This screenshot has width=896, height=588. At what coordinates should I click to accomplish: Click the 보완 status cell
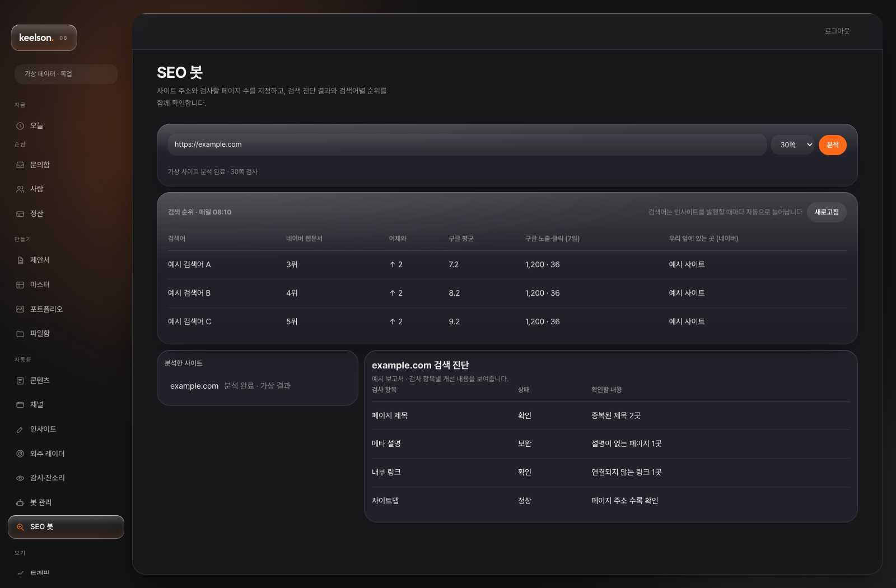point(525,444)
